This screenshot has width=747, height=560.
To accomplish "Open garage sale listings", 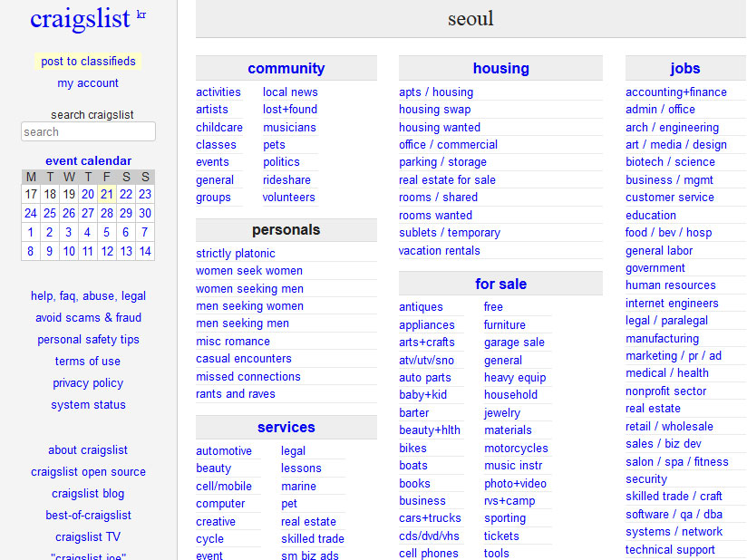I will point(514,343).
